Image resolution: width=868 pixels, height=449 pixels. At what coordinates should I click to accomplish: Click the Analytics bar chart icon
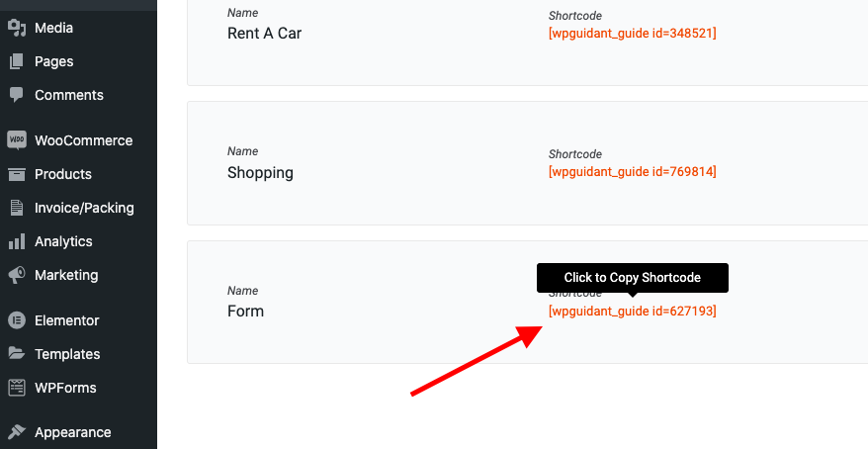click(16, 241)
